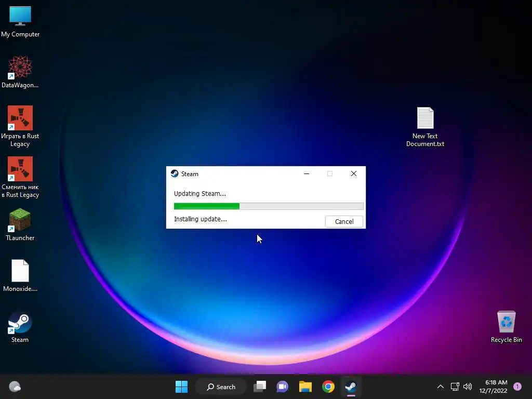Select New Text Document.txt on desktop
The image size is (532, 399).
pyautogui.click(x=425, y=127)
